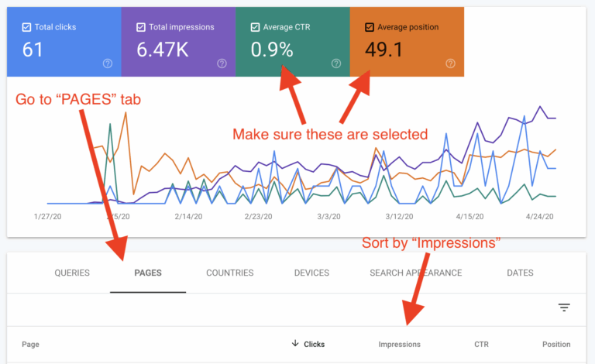The width and height of the screenshot is (595, 364).
Task: Sort table by Impressions column header
Action: (399, 345)
